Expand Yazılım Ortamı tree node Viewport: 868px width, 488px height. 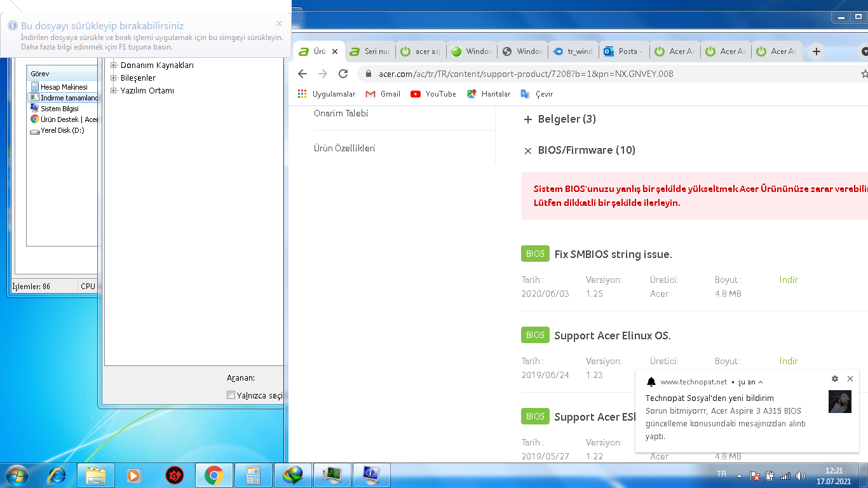(114, 90)
